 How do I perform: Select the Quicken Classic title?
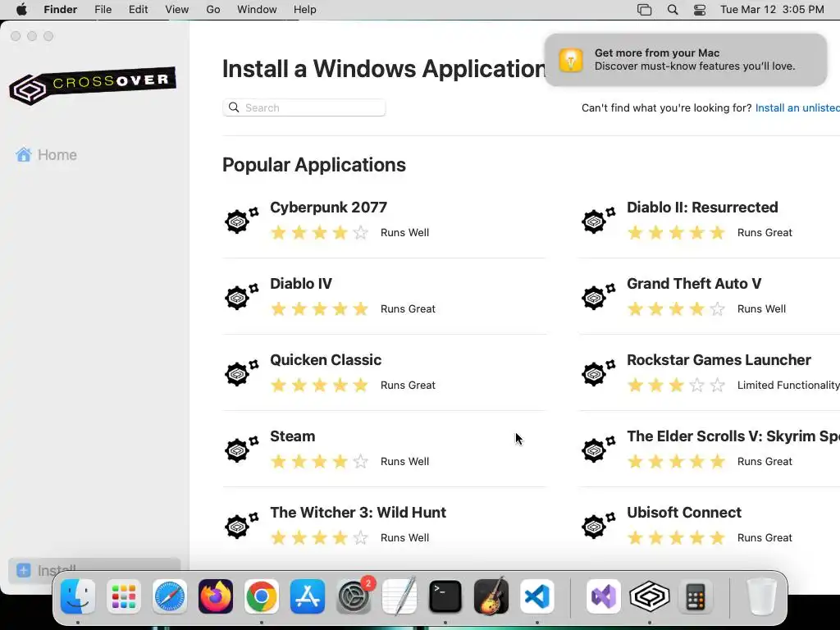(x=326, y=360)
